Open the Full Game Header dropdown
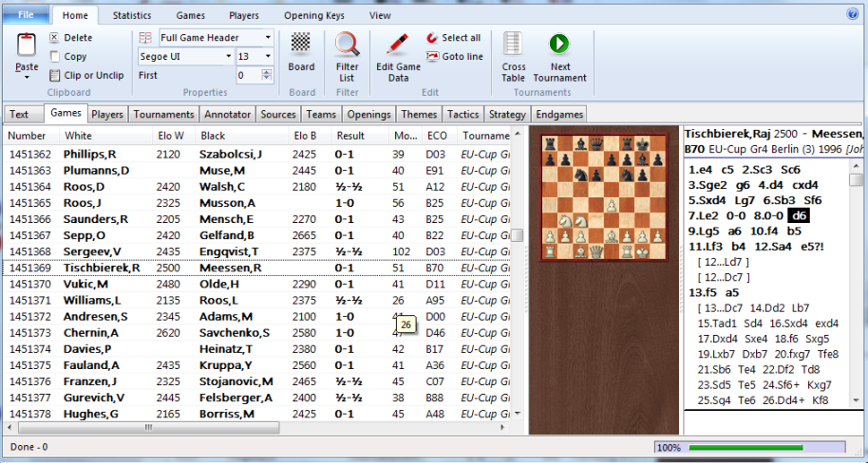The height and width of the screenshot is (463, 868). point(268,38)
